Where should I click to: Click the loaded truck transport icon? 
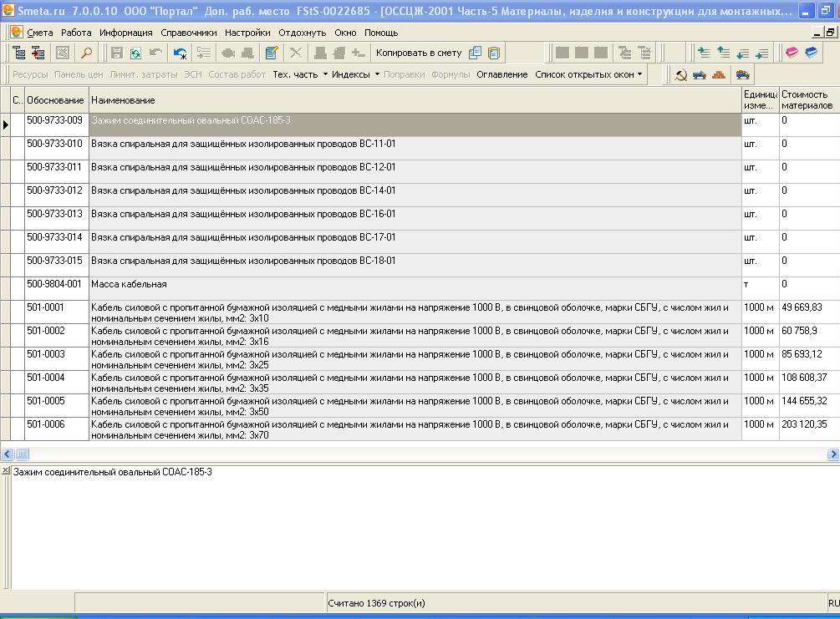point(742,75)
